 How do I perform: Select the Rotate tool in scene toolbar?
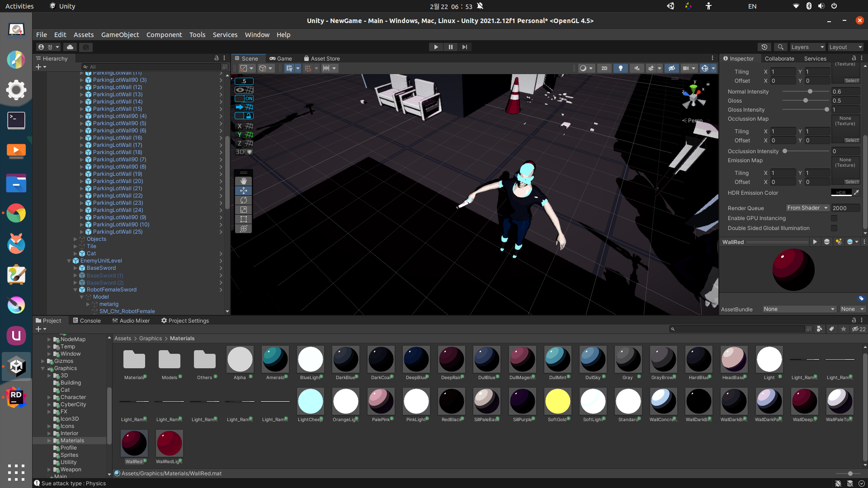(x=244, y=200)
